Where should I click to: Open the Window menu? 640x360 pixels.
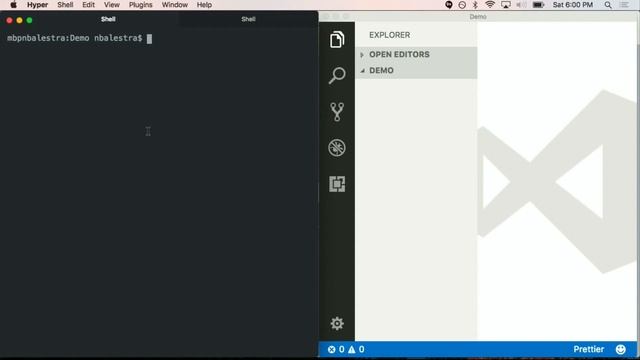pyautogui.click(x=174, y=5)
